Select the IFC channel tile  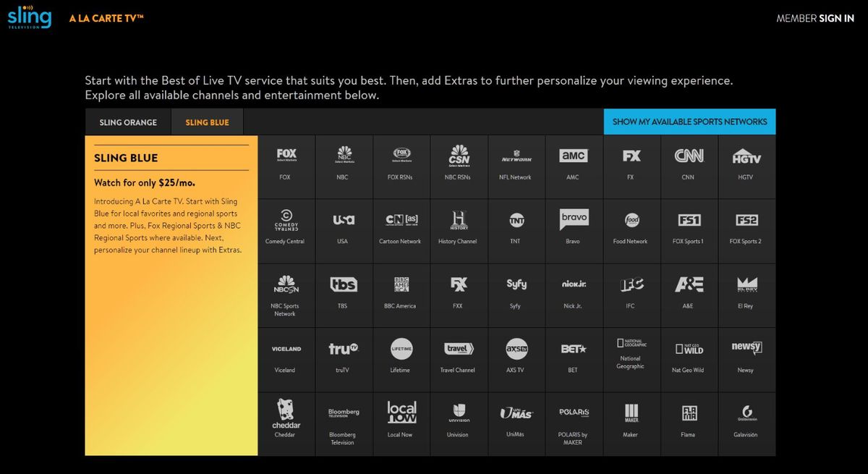631,295
